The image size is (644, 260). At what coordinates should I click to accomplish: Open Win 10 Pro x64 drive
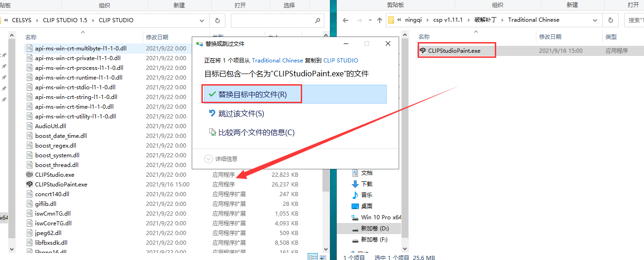click(x=381, y=217)
